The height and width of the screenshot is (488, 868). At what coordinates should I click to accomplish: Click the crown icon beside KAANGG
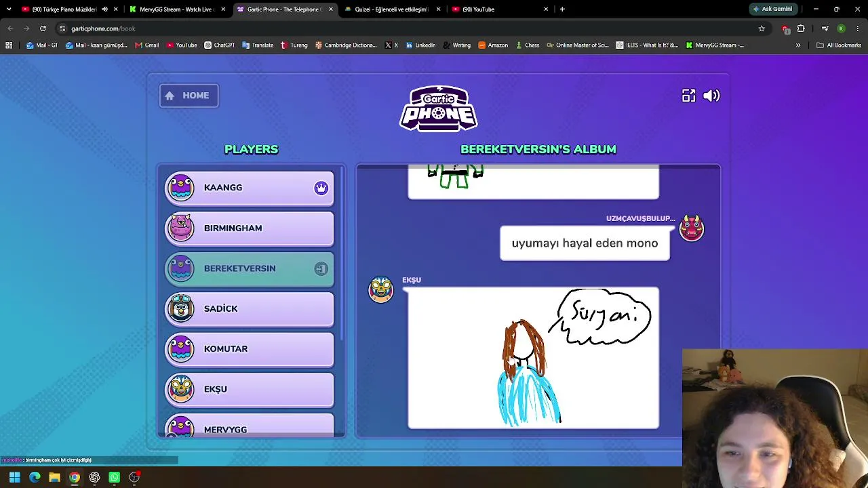tap(321, 188)
